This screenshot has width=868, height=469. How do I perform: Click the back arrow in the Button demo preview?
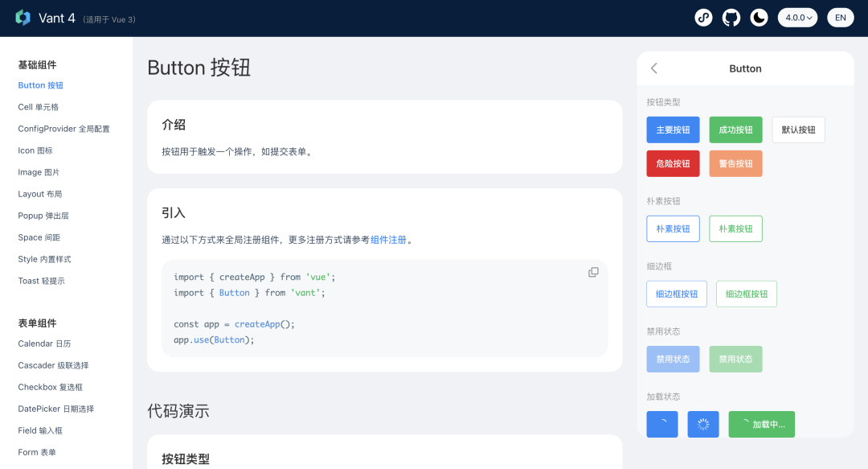[x=653, y=68]
